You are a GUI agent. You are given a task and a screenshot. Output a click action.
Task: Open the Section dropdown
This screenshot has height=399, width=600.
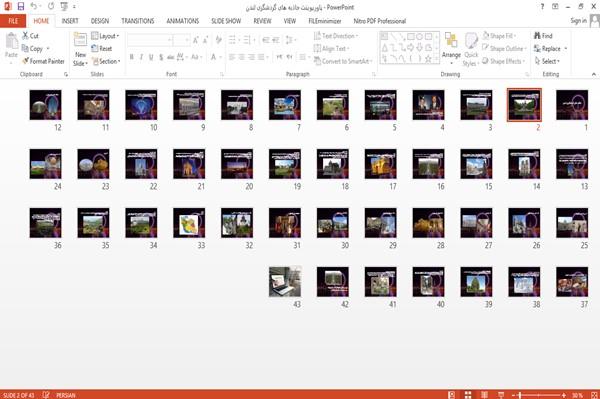[106, 61]
